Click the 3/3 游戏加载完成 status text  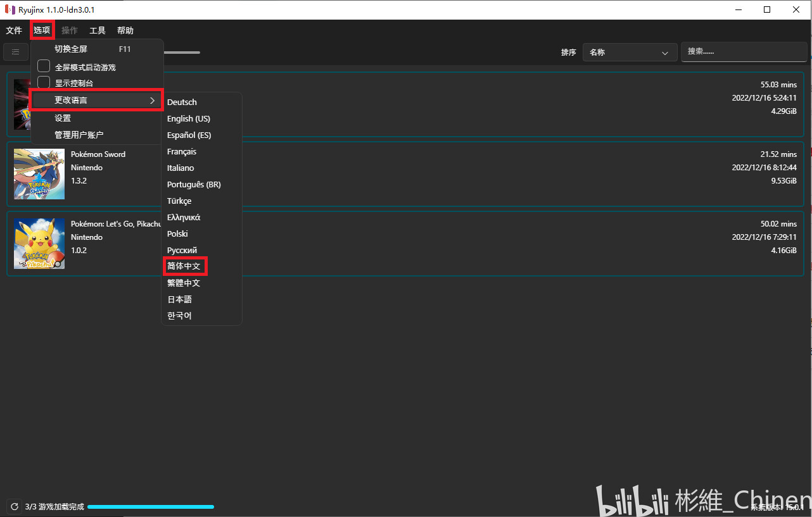click(x=54, y=507)
